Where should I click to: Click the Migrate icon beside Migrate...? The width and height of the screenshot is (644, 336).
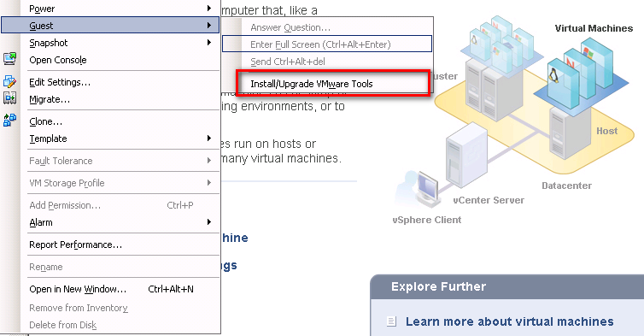coord(10,98)
